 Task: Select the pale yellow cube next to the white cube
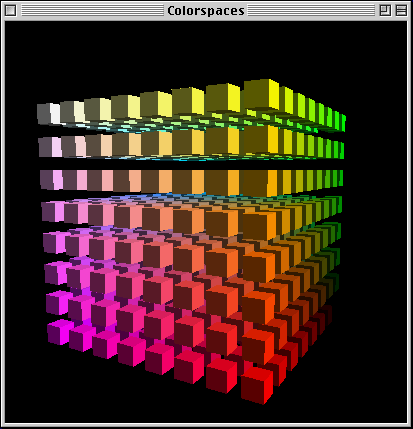click(72, 112)
